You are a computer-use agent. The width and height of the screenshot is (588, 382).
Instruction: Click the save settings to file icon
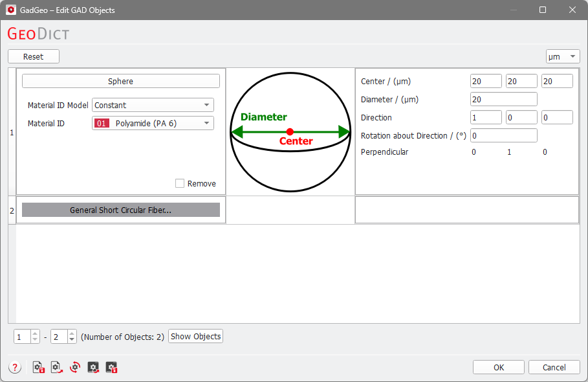pos(39,367)
